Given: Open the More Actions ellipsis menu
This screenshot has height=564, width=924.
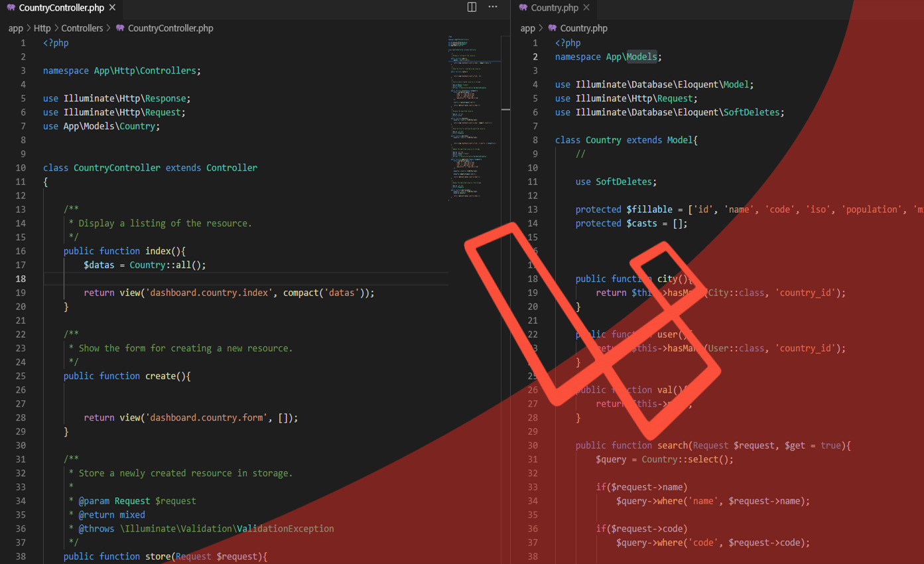Looking at the screenshot, I should (493, 7).
